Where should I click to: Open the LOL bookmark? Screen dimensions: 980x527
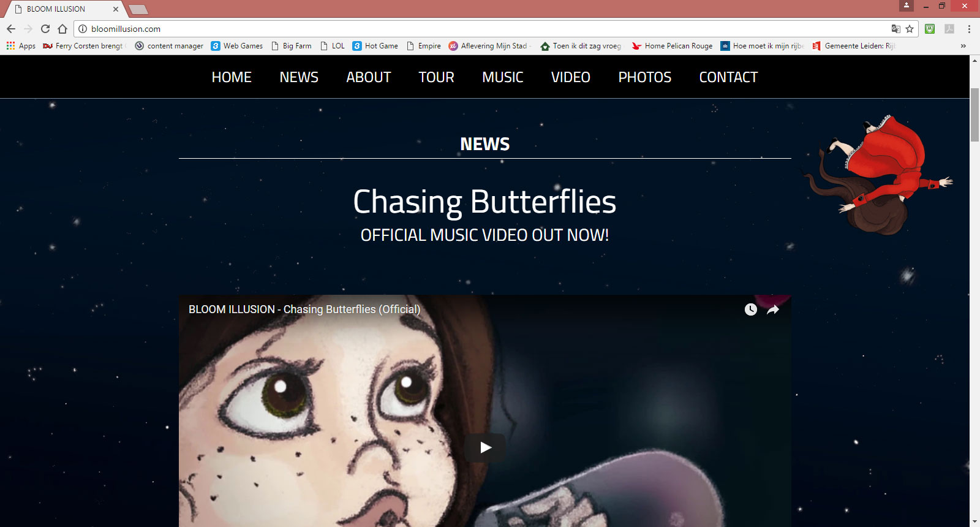coord(333,46)
